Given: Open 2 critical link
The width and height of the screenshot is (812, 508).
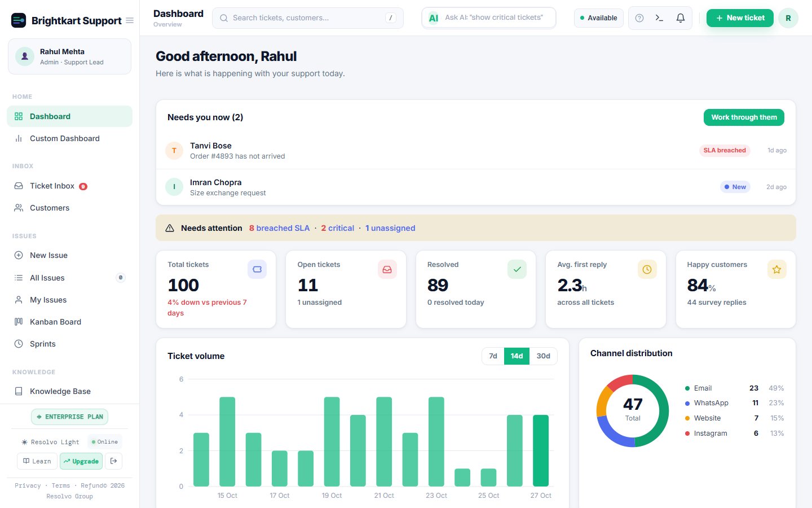Looking at the screenshot, I should [338, 228].
